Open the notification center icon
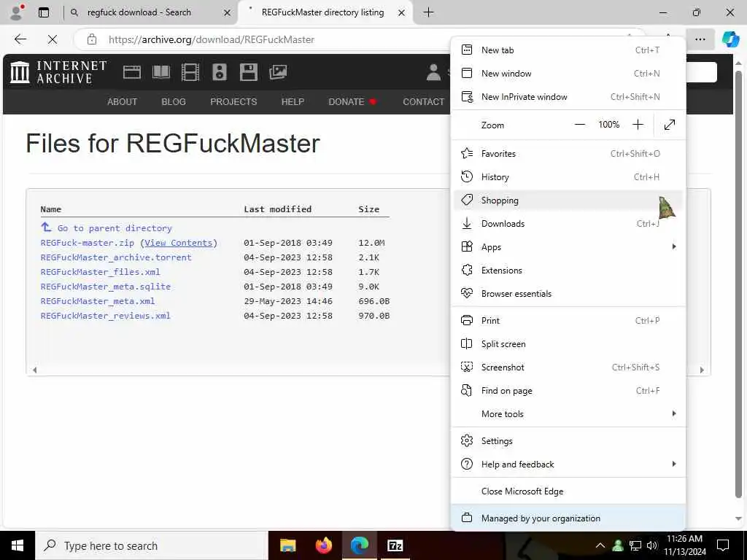Image resolution: width=747 pixels, height=560 pixels. tap(723, 545)
